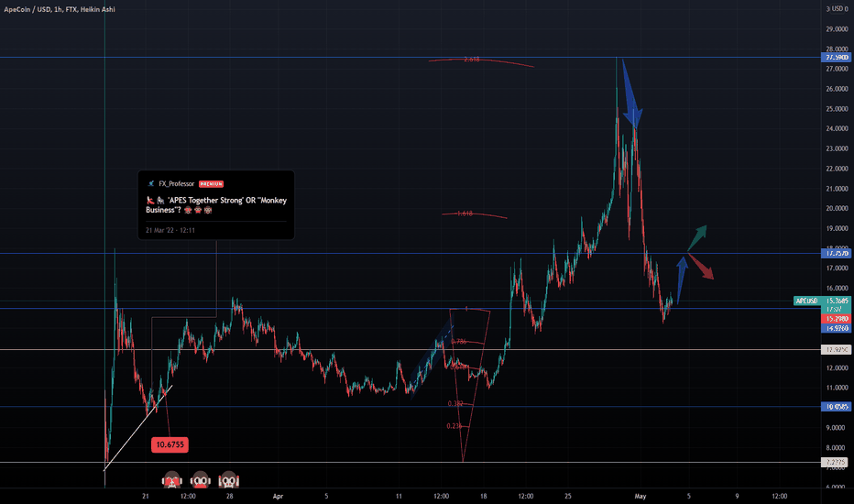Select the 7.2775 white line price tag
The height and width of the screenshot is (504, 854).
tap(836, 462)
